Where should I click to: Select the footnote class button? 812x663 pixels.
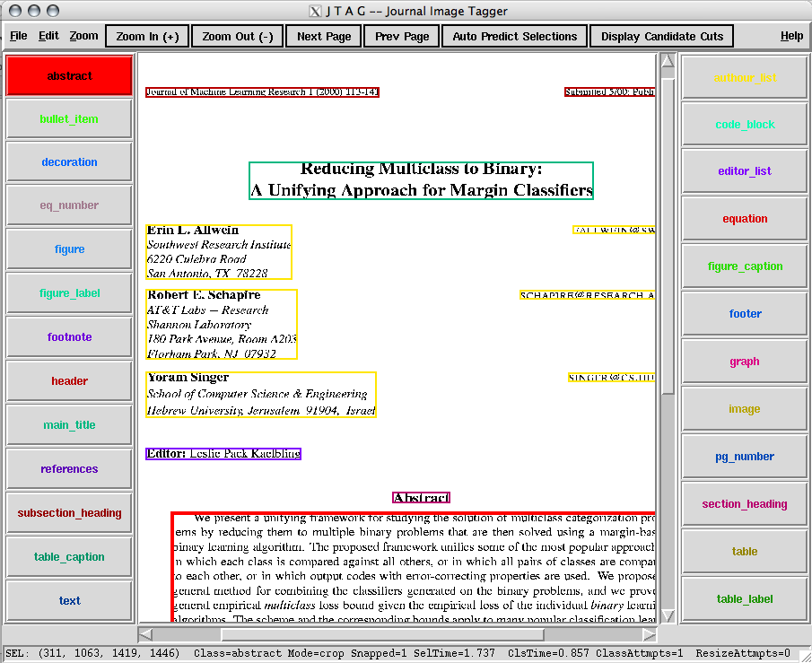click(69, 337)
